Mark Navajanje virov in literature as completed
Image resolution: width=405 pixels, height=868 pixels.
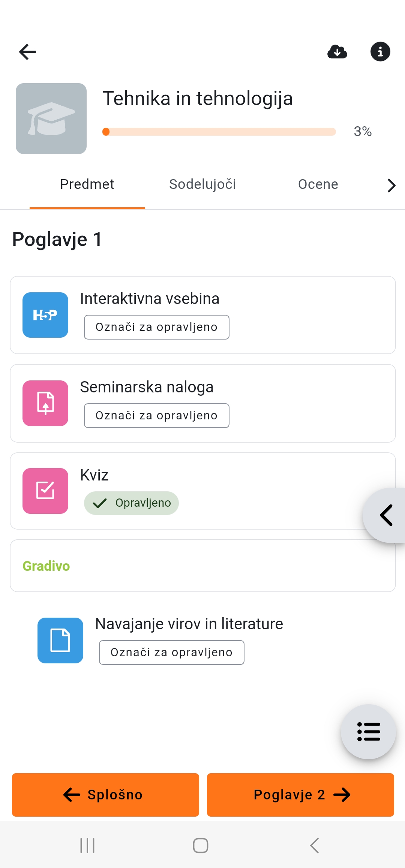[172, 652]
